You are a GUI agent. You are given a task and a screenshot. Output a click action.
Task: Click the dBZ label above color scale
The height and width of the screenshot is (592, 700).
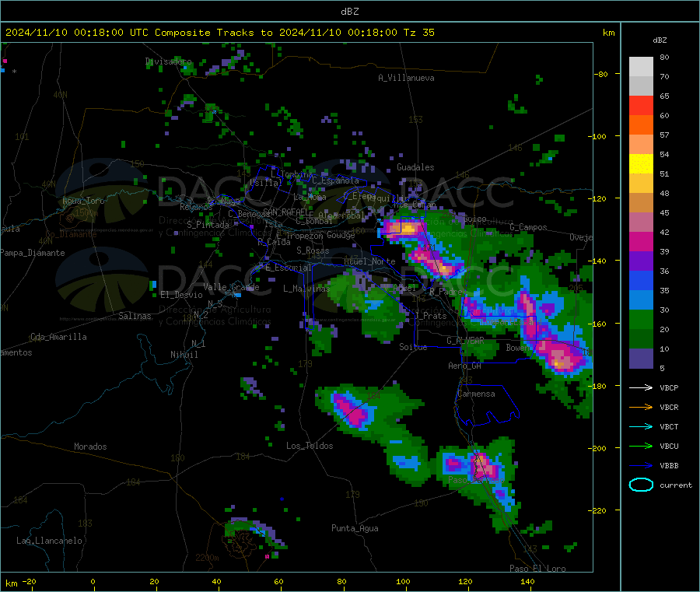pos(660,40)
